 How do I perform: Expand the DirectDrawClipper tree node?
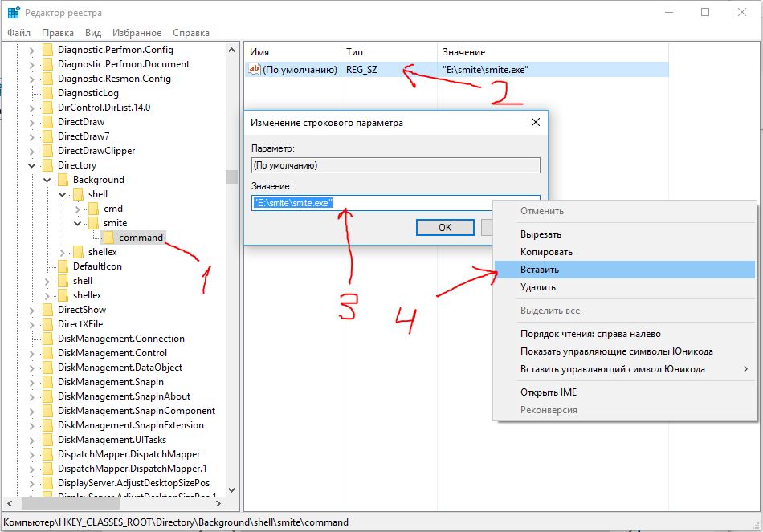[31, 151]
